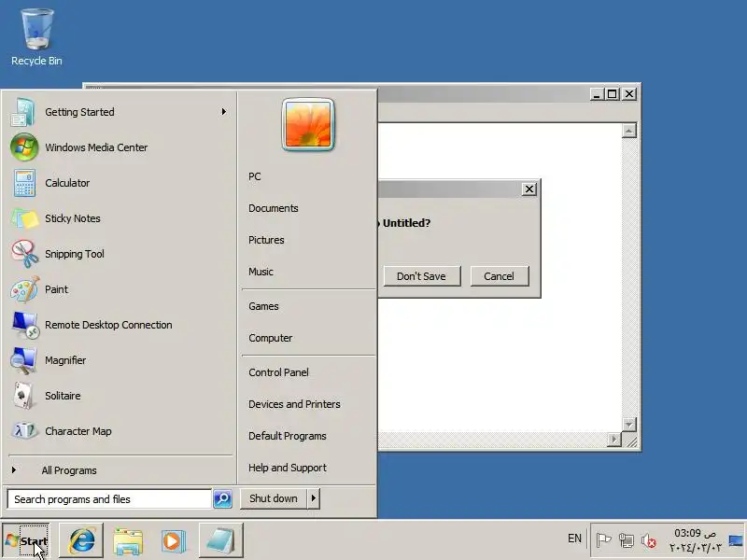Open Sticky Notes
Screen dimensions: 747x560
pos(120,218)
